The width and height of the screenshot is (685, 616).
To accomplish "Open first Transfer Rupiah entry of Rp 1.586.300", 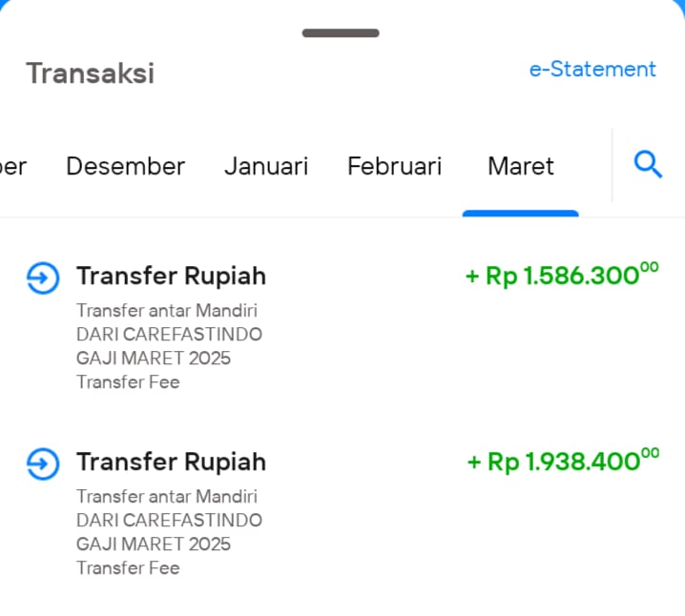I will tap(342, 326).
